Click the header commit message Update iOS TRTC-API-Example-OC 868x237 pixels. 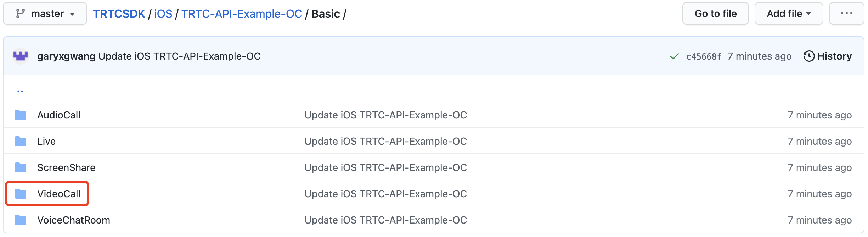point(179,56)
